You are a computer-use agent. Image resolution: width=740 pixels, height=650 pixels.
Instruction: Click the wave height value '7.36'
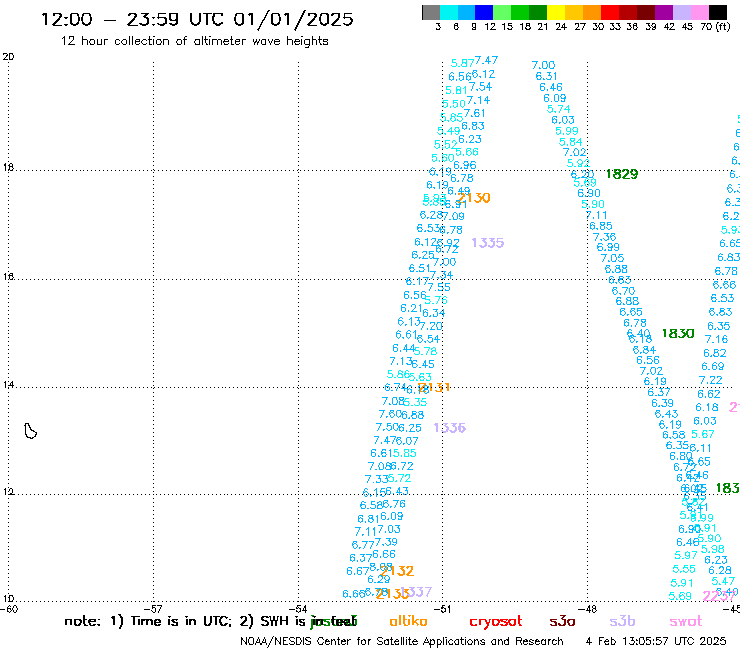pyautogui.click(x=605, y=237)
